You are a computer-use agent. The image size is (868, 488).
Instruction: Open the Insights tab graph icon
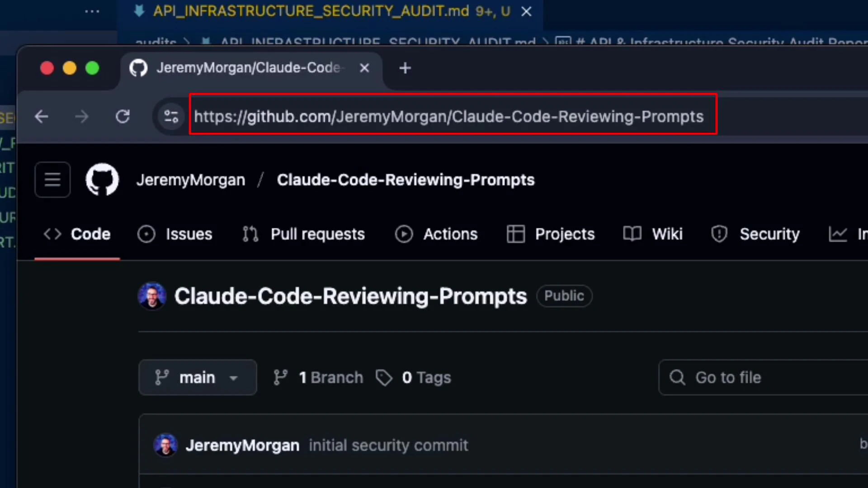point(838,234)
